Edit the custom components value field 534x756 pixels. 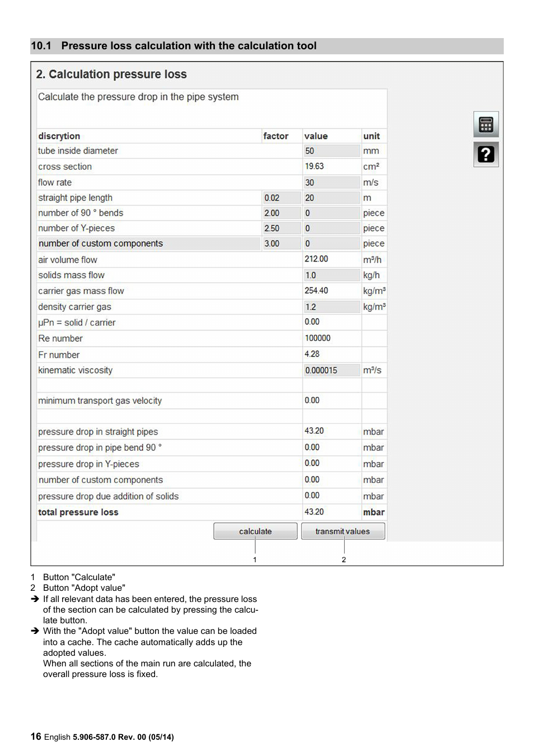pyautogui.click(x=331, y=244)
